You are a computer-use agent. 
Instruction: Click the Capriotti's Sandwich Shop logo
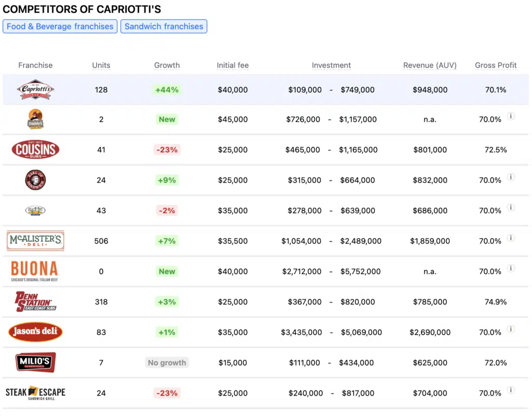[x=35, y=89]
